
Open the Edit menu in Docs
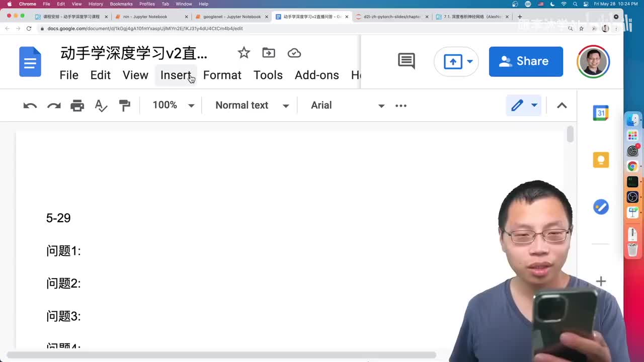point(101,75)
